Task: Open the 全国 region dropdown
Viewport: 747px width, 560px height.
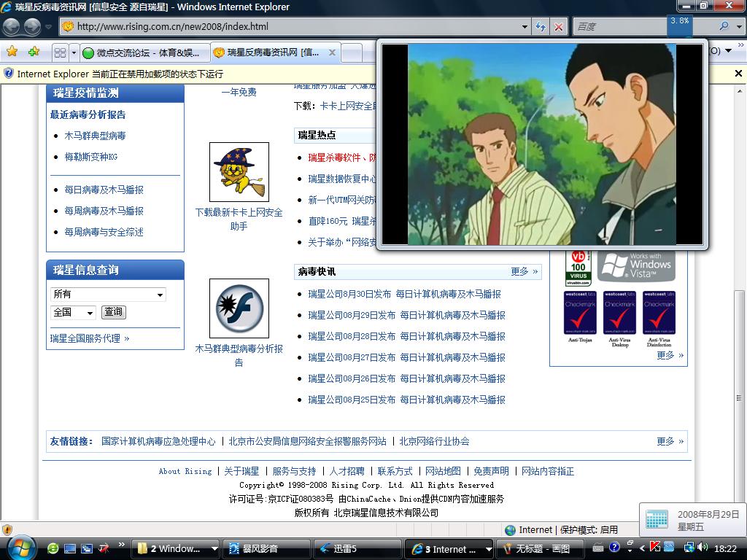Action: pos(73,312)
